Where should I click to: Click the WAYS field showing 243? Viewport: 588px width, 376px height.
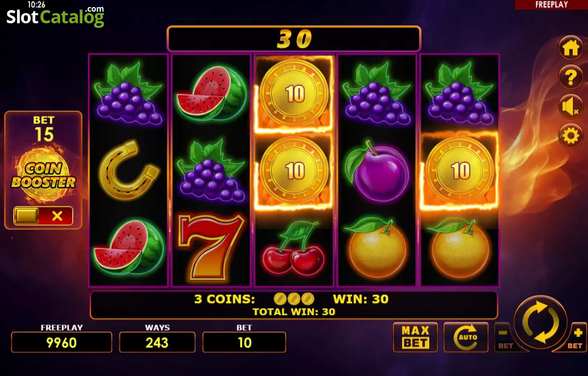pos(157,342)
